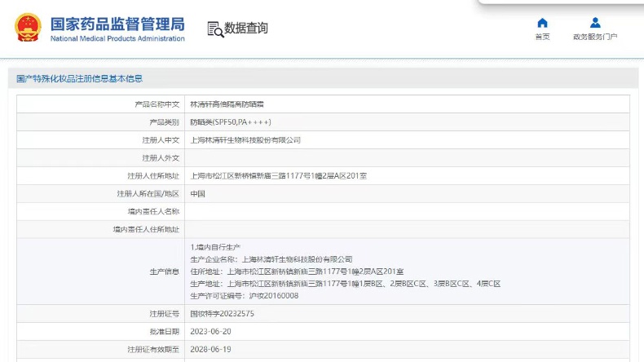The width and height of the screenshot is (644, 362).
Task: Select registrant 上海林清轩生物科技股份有限公司 in 注册人中文 row
Action: 245,140
